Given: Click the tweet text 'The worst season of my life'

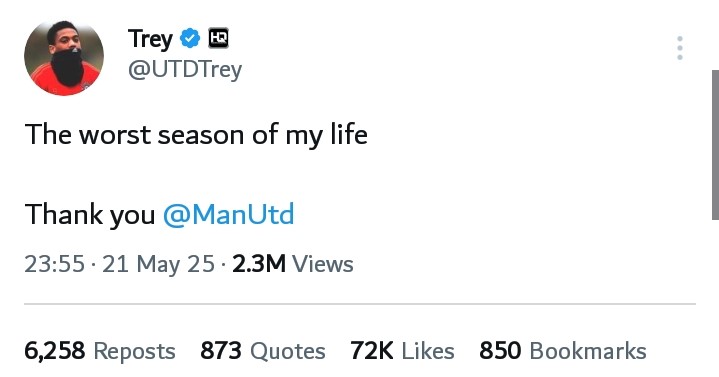Looking at the screenshot, I should click(x=196, y=135).
